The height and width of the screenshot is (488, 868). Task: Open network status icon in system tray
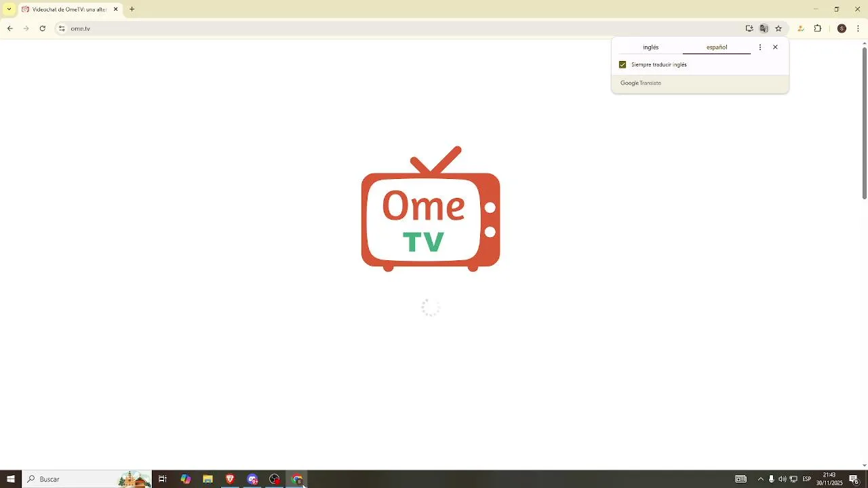(x=793, y=479)
